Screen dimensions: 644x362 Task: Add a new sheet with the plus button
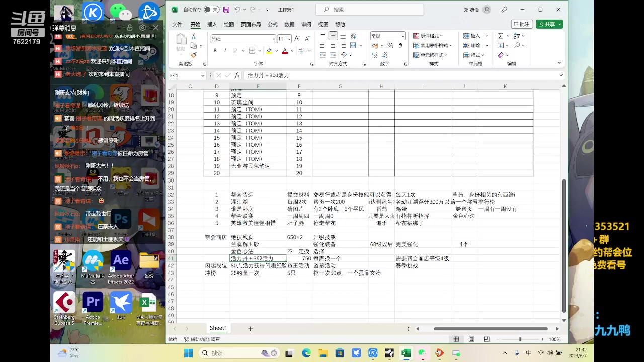click(250, 328)
